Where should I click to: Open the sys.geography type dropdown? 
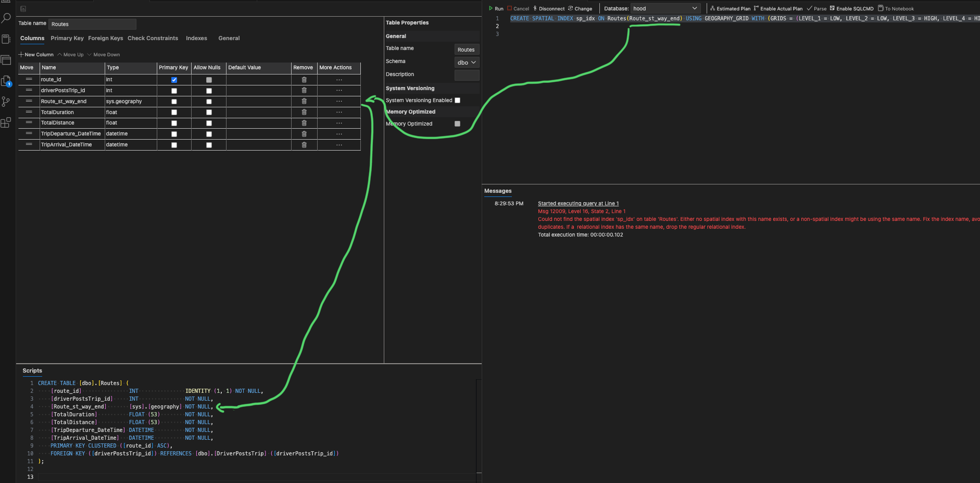click(x=131, y=102)
